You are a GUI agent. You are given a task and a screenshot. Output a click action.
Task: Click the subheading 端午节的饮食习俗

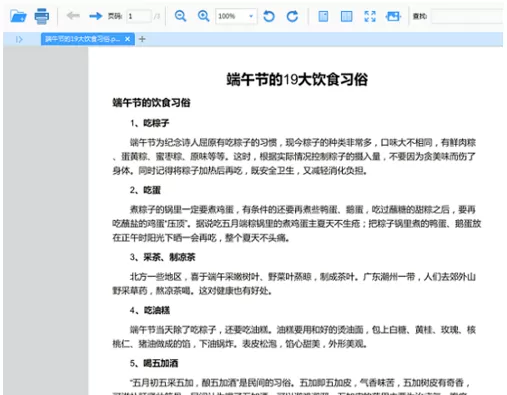click(x=151, y=102)
